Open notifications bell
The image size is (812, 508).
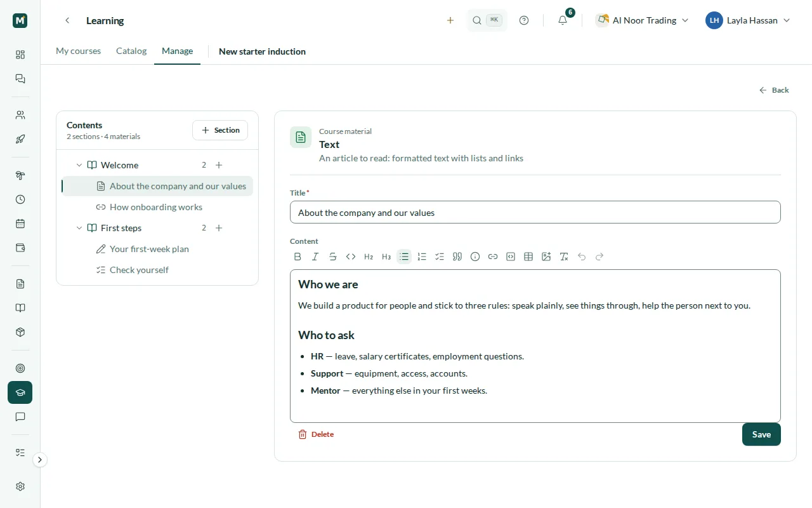[x=563, y=20]
